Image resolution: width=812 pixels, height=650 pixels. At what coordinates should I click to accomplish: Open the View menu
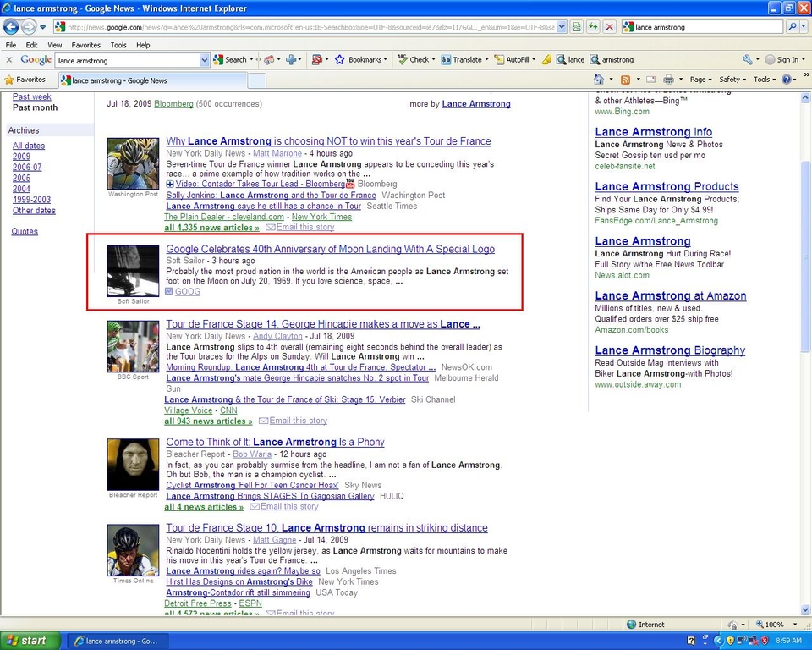pyautogui.click(x=54, y=45)
